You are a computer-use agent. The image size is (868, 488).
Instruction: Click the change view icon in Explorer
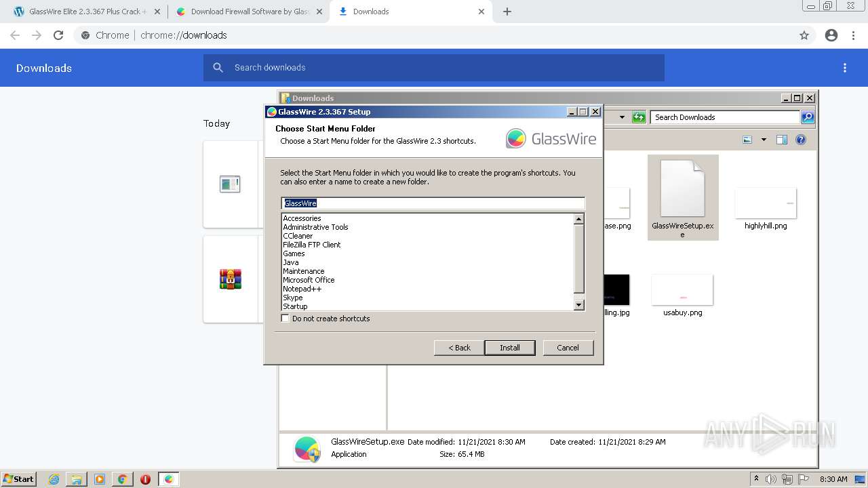click(x=747, y=140)
